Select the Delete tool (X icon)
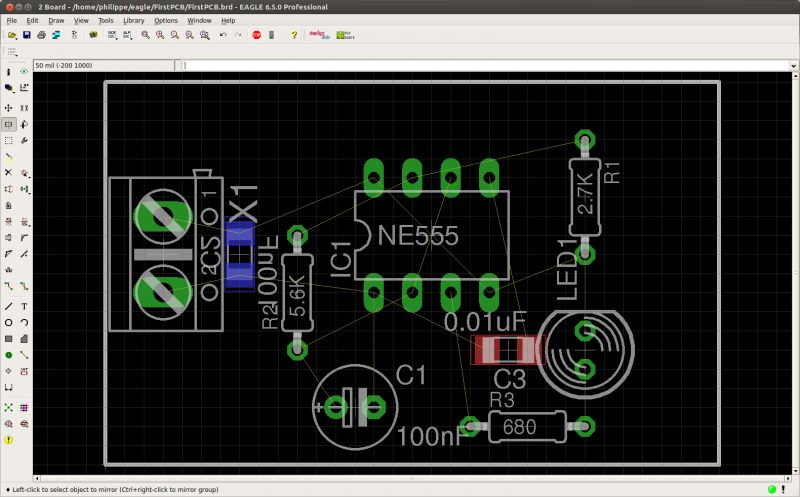 [x=9, y=173]
